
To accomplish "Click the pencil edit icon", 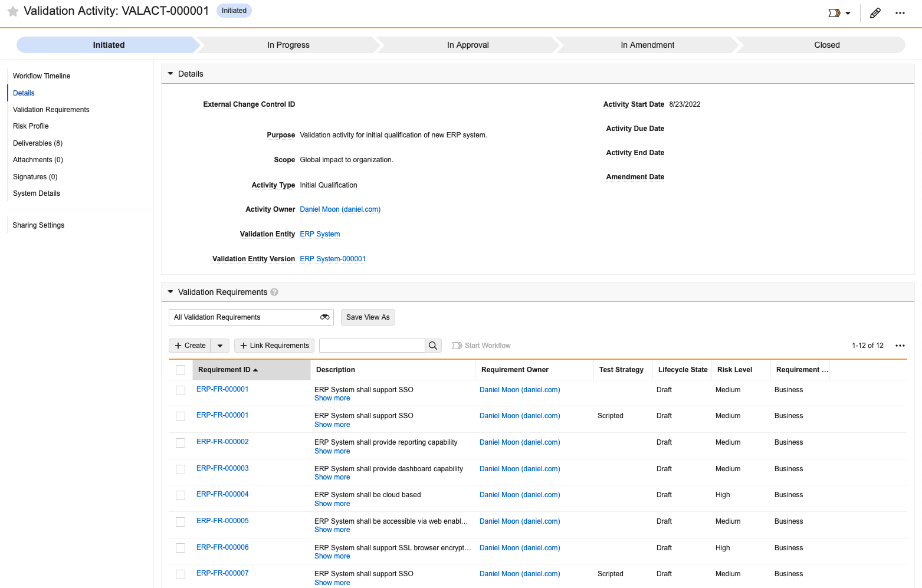I will (x=875, y=13).
